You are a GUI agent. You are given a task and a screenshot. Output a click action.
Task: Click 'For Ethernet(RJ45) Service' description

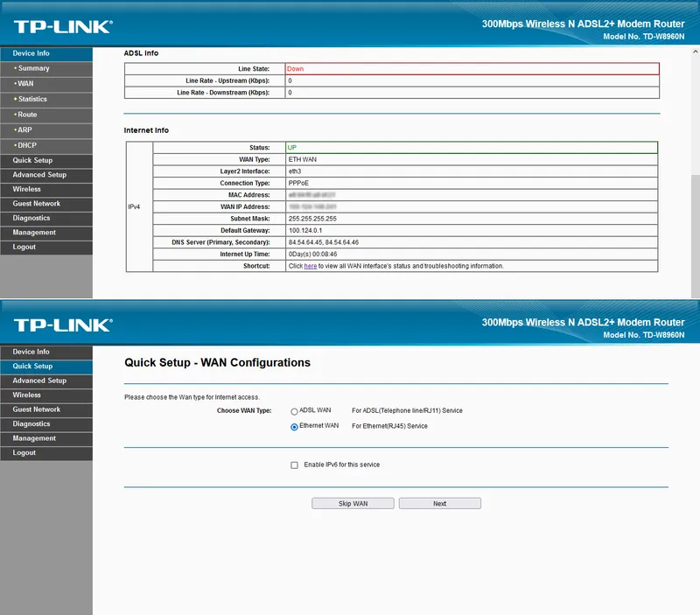(389, 426)
